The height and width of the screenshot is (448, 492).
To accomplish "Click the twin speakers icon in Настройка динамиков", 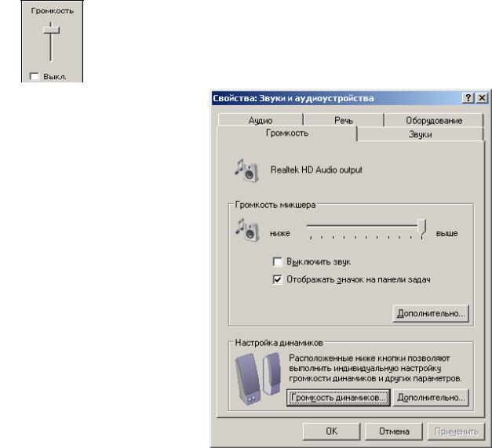I will 258,379.
